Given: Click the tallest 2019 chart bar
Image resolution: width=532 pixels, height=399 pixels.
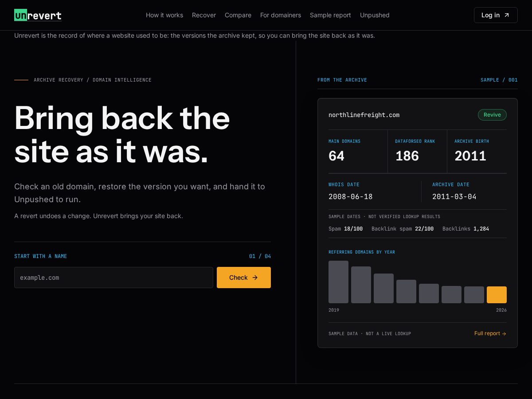Looking at the screenshot, I should 338,282.
